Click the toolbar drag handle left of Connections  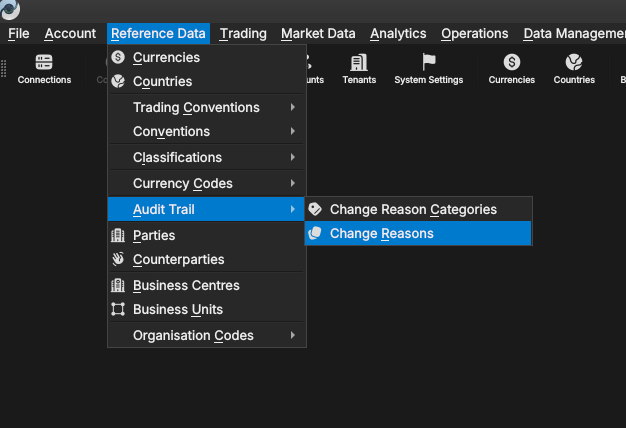pyautogui.click(x=4, y=68)
